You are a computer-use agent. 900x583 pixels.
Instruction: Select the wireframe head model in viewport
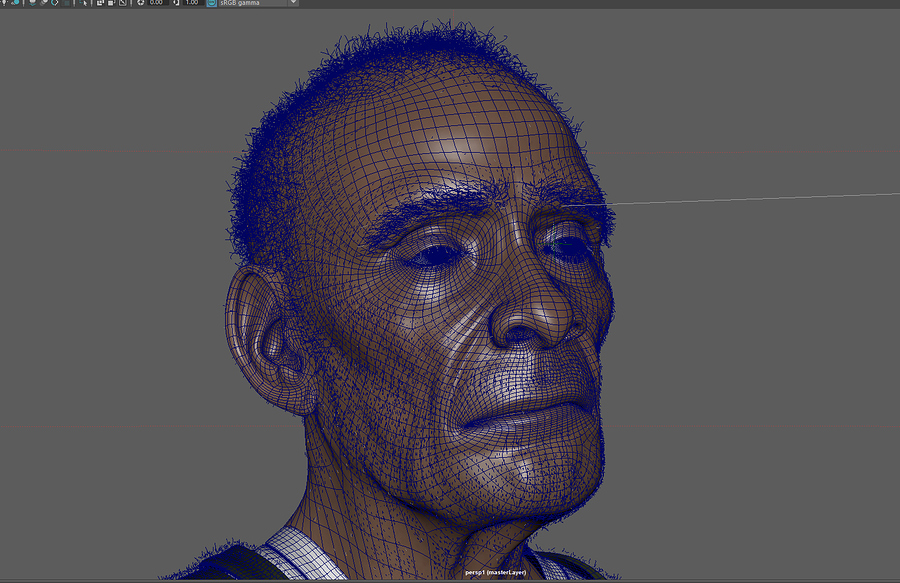point(422,304)
